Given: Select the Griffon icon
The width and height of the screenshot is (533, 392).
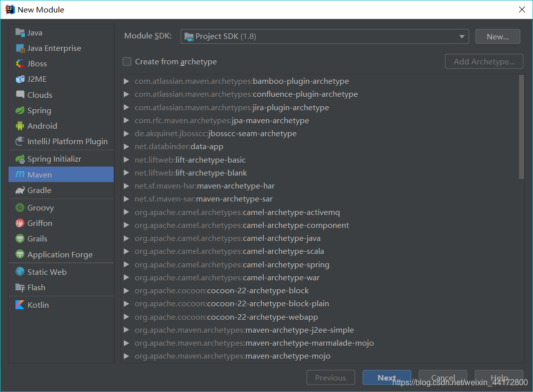Looking at the screenshot, I should pyautogui.click(x=20, y=223).
